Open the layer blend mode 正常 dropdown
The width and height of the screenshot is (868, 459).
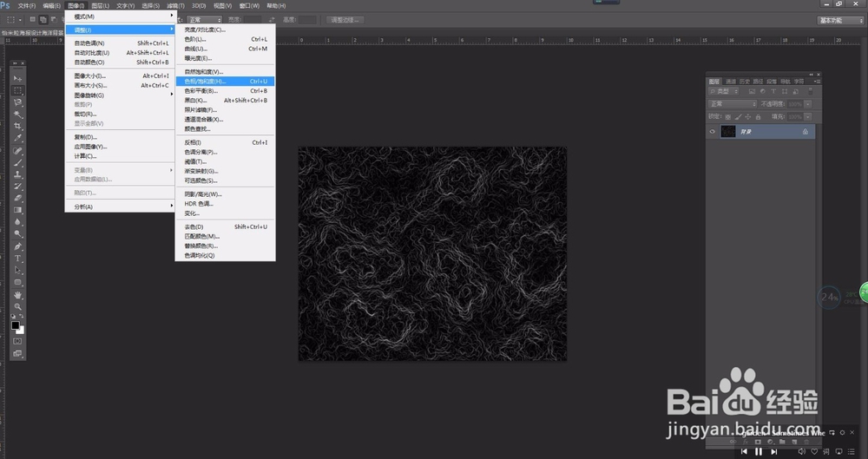tap(733, 104)
